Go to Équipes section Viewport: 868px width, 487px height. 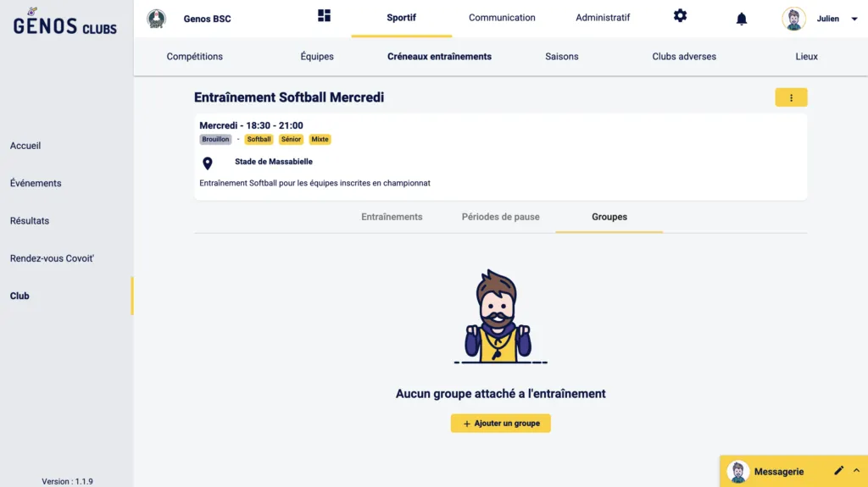point(317,57)
